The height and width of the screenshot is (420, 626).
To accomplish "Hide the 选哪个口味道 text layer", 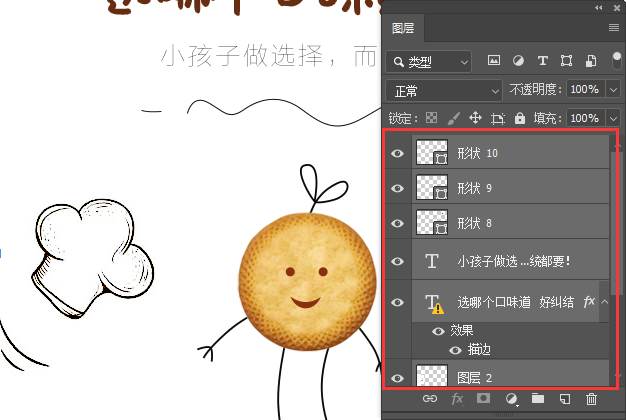I will coord(397,302).
